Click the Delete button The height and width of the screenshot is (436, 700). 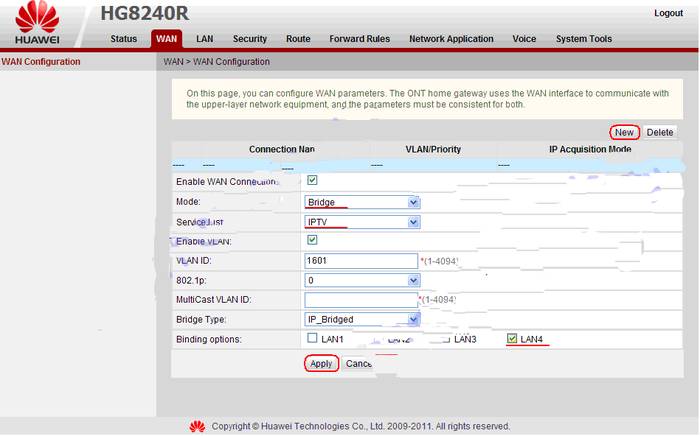click(x=660, y=132)
